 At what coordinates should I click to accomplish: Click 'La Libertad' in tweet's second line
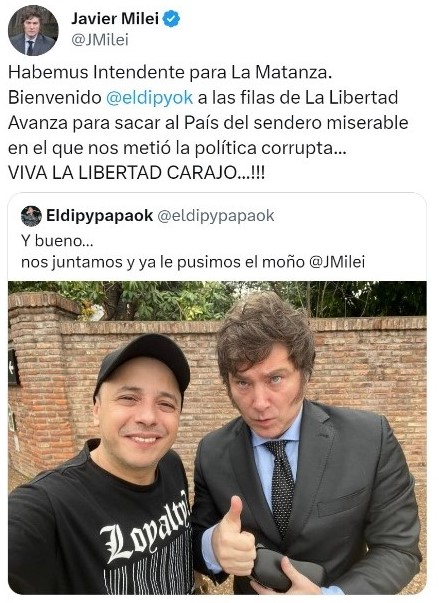point(351,98)
